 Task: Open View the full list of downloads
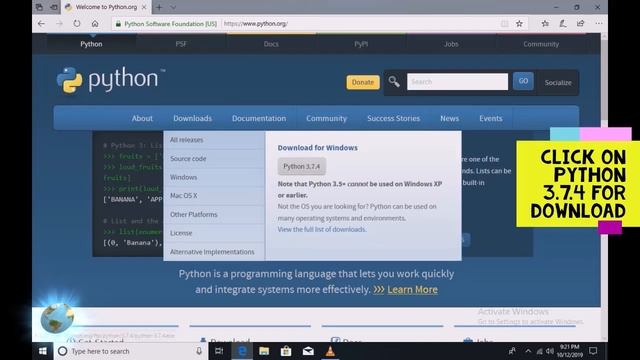(322, 229)
